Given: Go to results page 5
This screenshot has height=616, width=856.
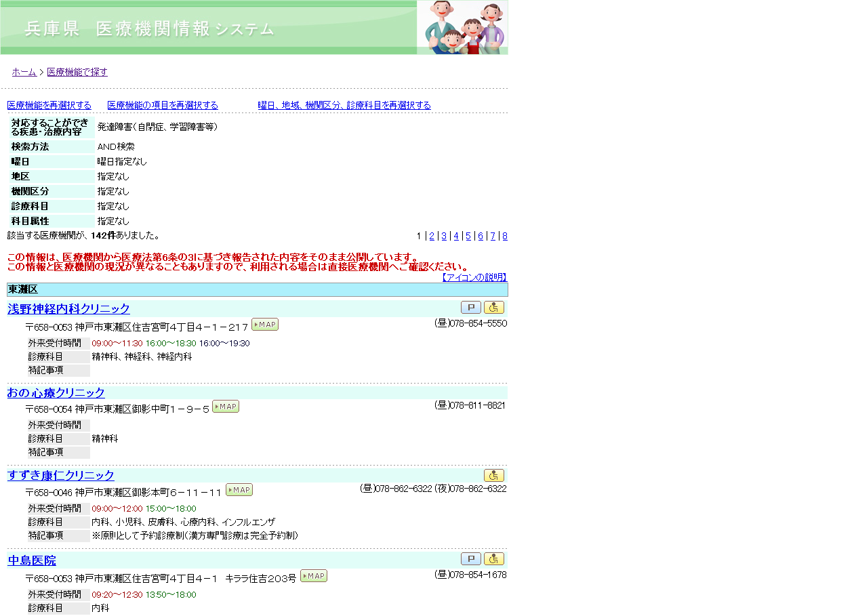Looking at the screenshot, I should (x=468, y=236).
